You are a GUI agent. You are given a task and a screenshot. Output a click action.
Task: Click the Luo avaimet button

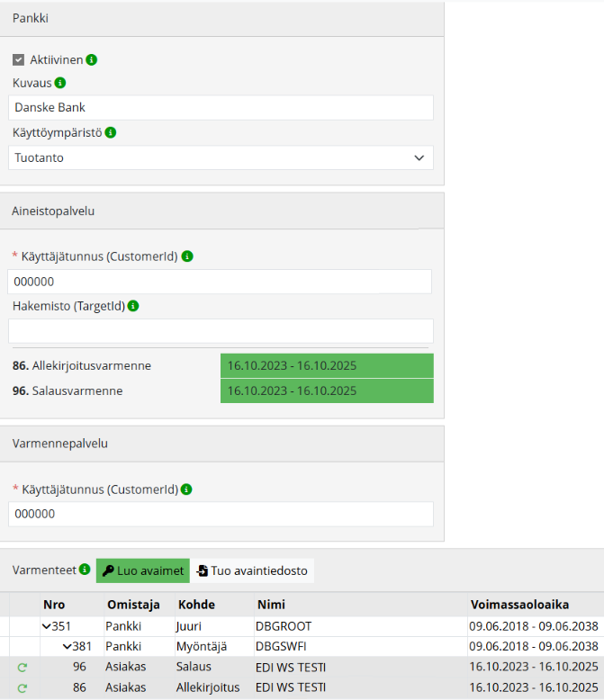click(x=143, y=570)
